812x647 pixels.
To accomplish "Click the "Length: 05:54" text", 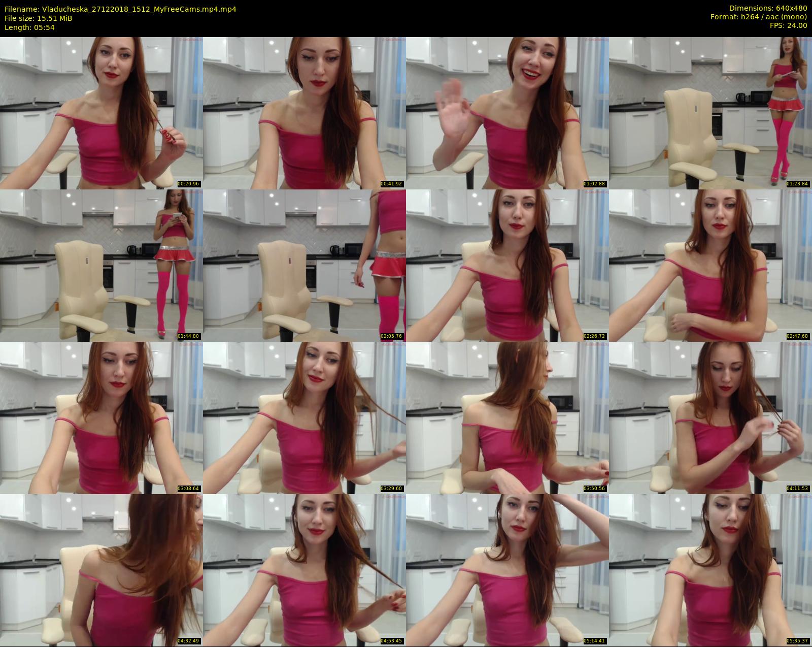I will click(x=29, y=27).
